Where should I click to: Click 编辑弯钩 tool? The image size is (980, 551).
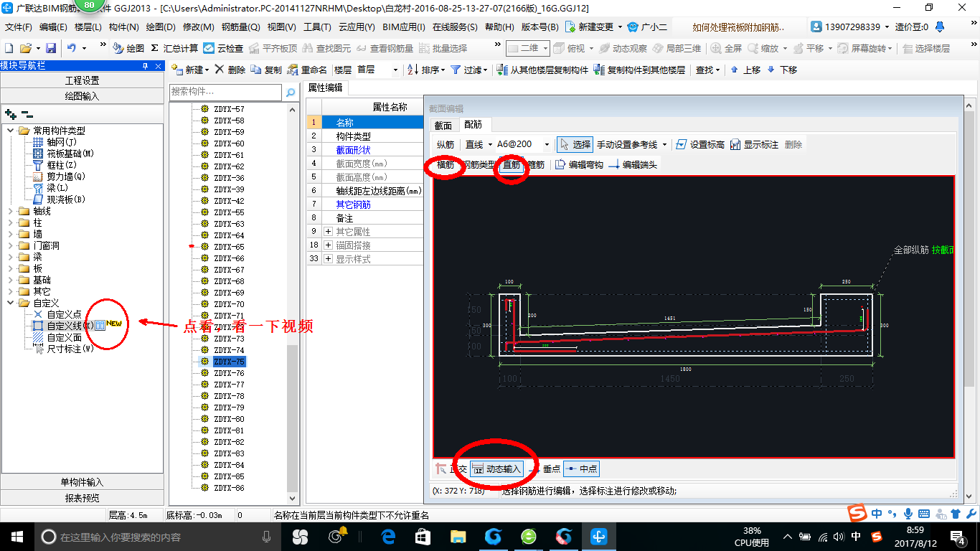click(579, 164)
